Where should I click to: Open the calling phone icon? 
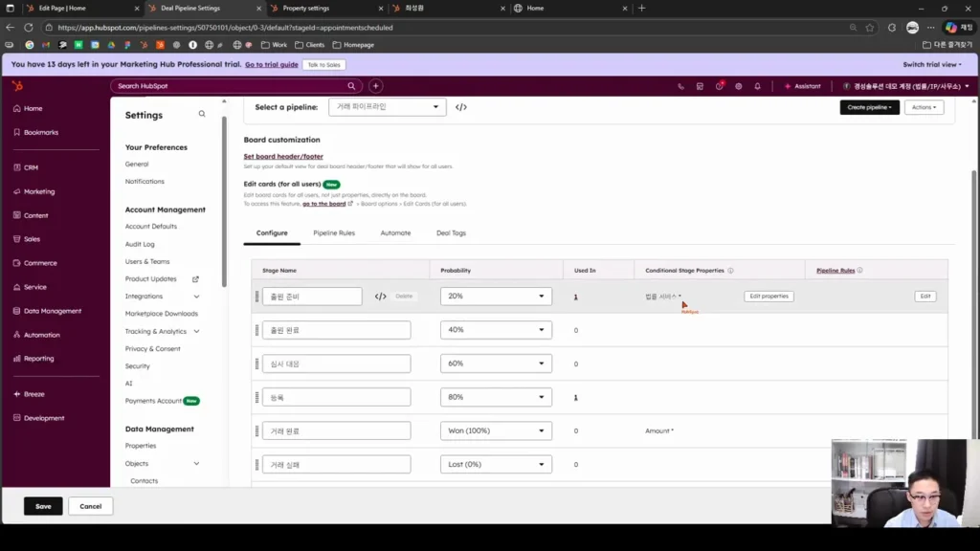[x=680, y=86]
